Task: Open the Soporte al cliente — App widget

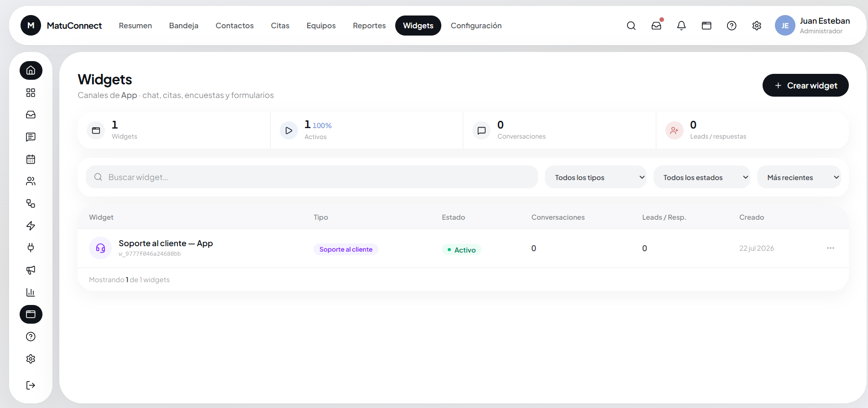Action: [x=166, y=243]
